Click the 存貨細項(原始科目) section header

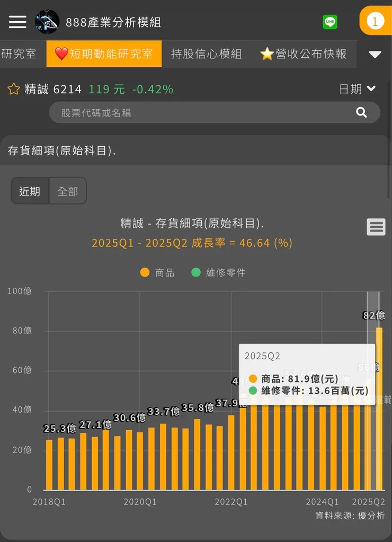point(61,150)
